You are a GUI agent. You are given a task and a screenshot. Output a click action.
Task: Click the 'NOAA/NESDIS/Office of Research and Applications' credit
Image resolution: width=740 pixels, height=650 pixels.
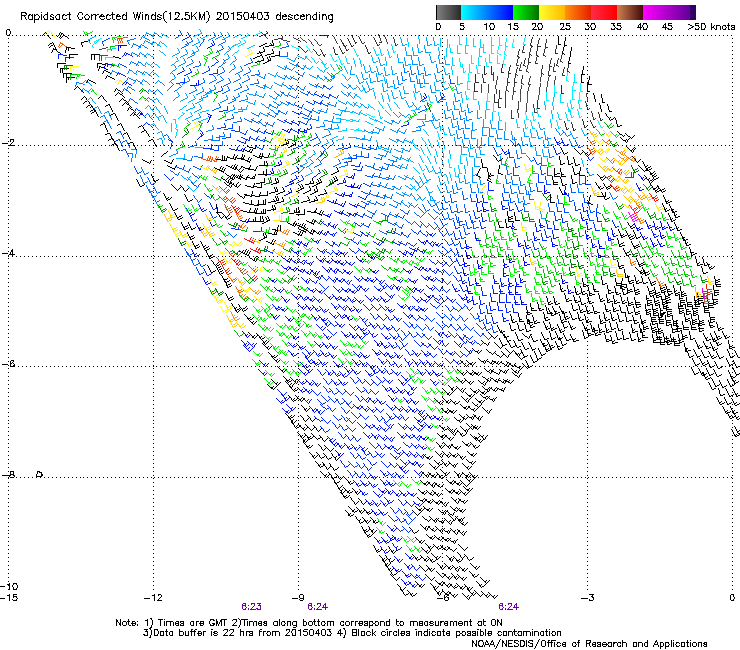tap(589, 643)
